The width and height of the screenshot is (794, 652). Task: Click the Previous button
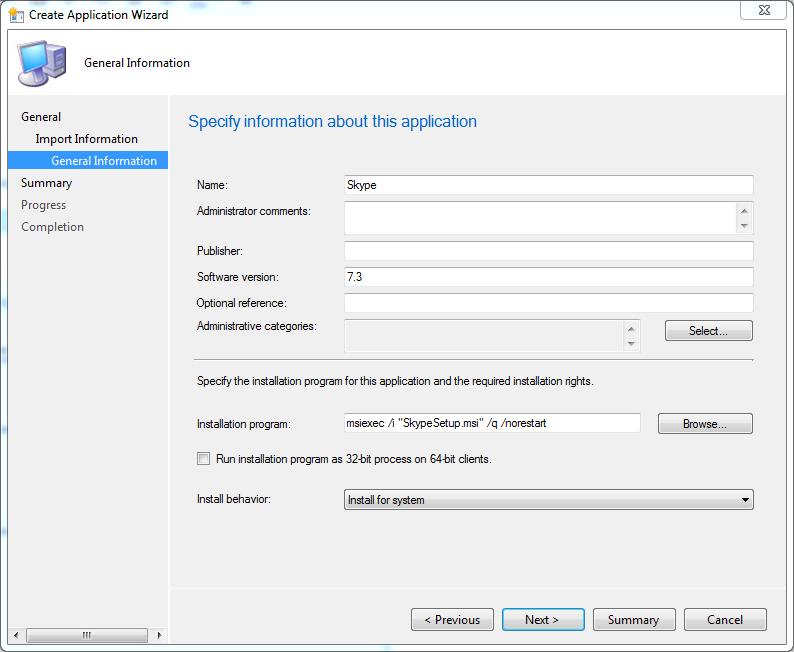tap(452, 620)
